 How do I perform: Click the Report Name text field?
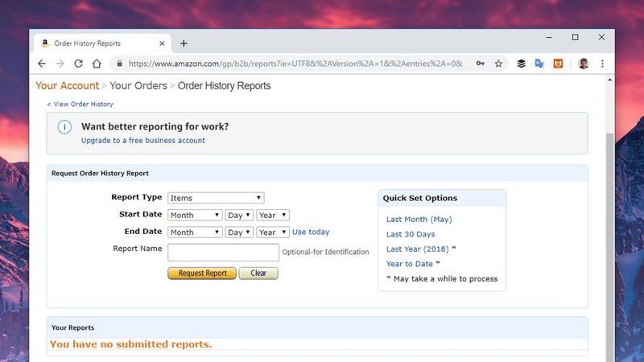223,253
